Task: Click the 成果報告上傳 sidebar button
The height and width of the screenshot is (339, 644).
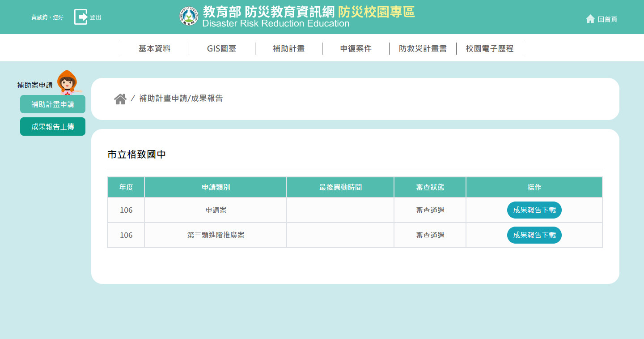Action: coord(53,127)
